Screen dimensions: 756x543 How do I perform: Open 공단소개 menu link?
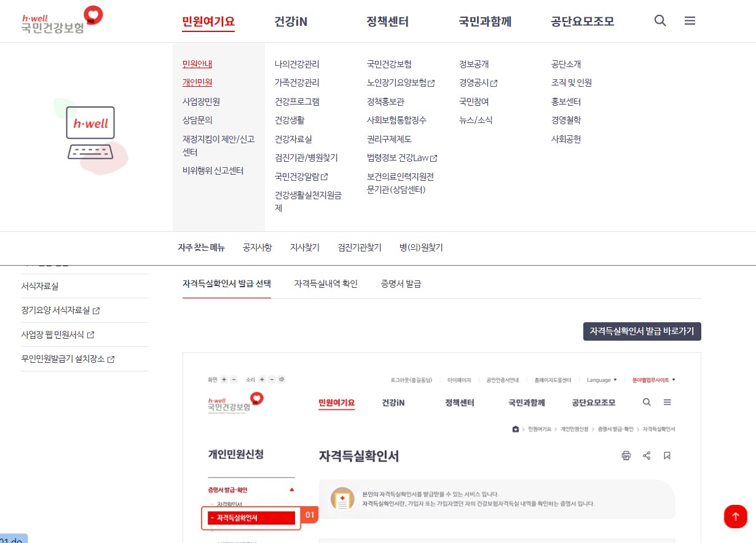click(x=566, y=64)
